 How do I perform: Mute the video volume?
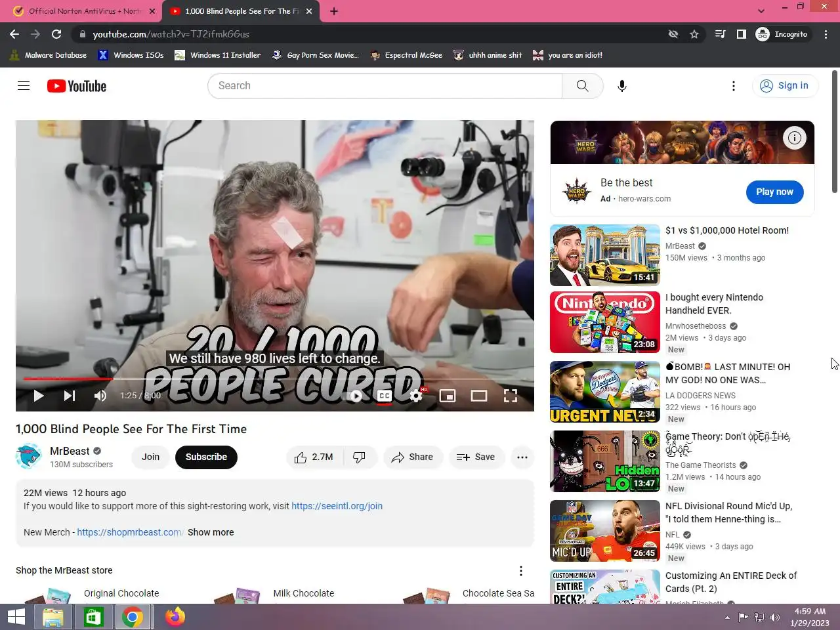click(100, 395)
